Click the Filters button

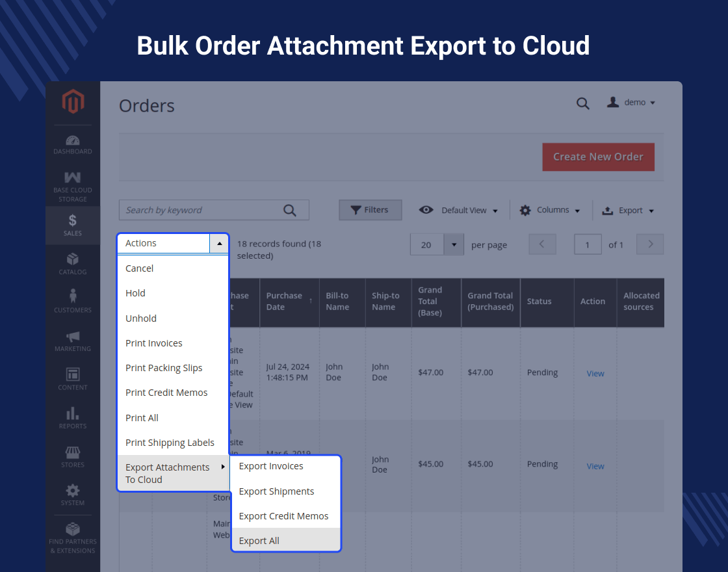370,210
